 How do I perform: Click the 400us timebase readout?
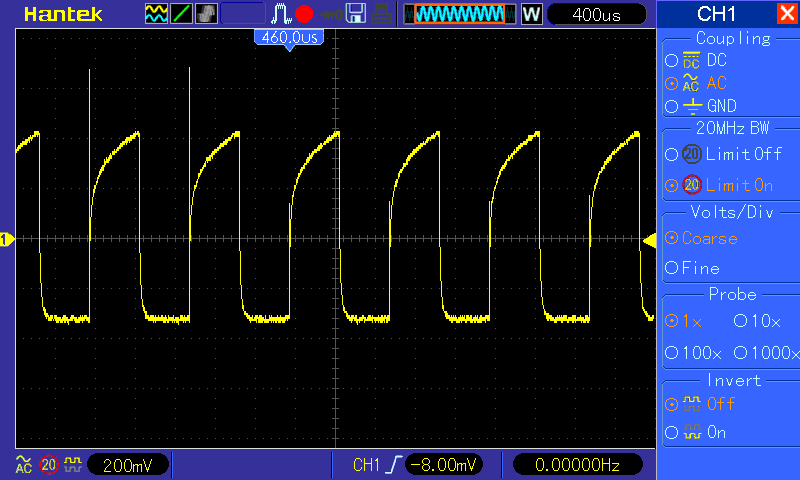596,14
